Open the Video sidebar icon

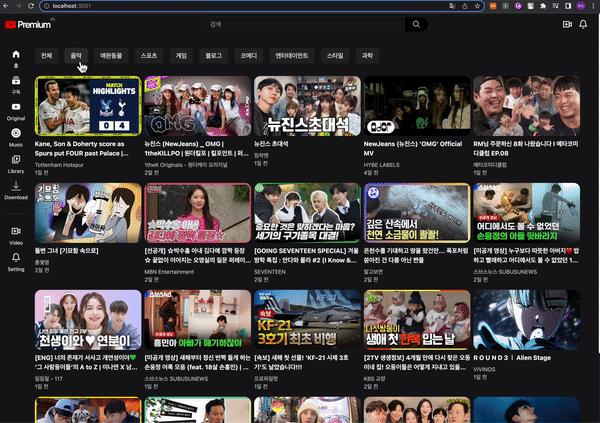[x=16, y=231]
